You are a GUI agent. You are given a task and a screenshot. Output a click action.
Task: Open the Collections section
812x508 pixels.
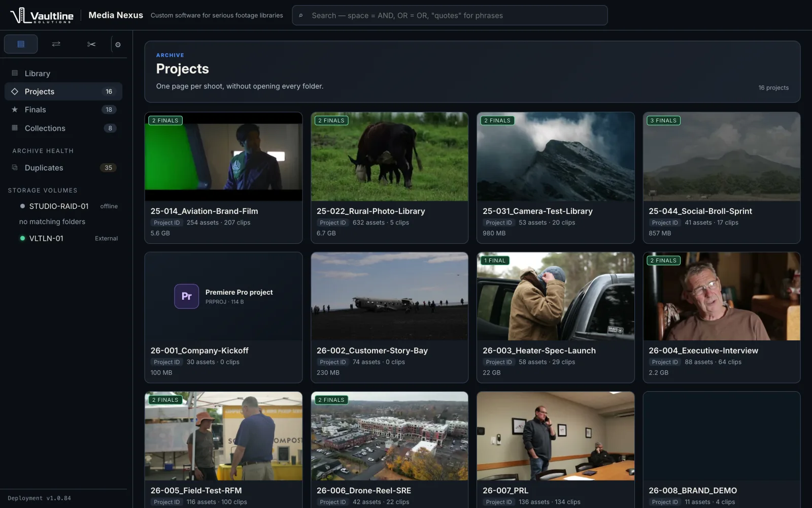coord(63,128)
